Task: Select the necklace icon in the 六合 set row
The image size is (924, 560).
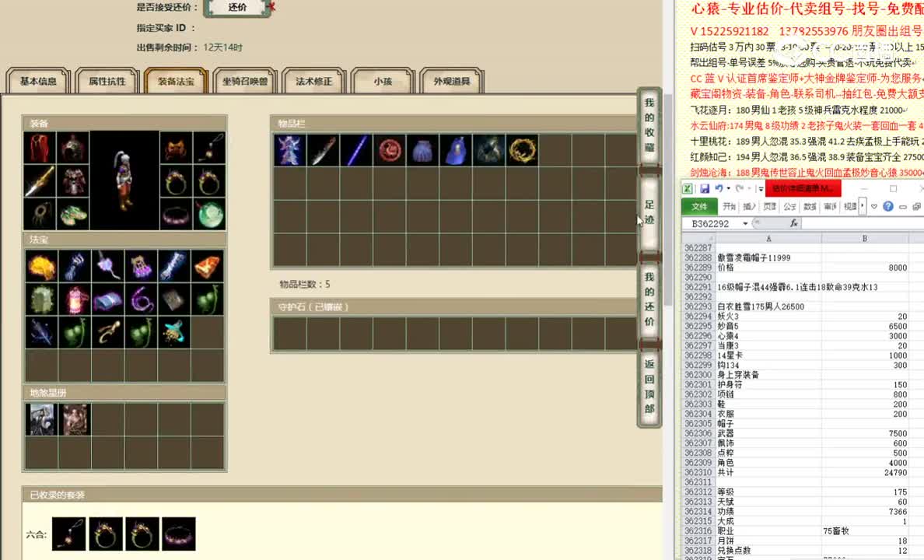Action: 68,534
